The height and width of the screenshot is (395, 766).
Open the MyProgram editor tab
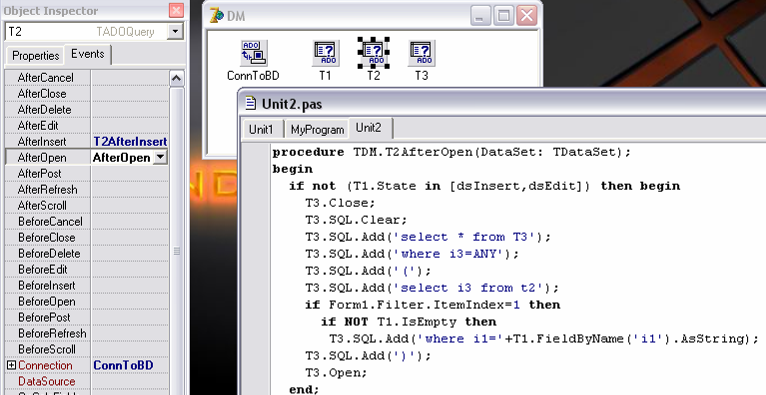[317, 129]
